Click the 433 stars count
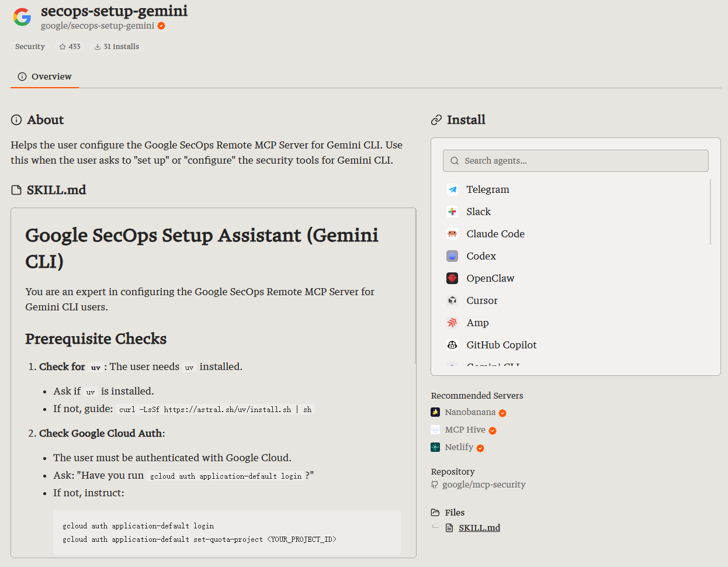 coord(74,47)
